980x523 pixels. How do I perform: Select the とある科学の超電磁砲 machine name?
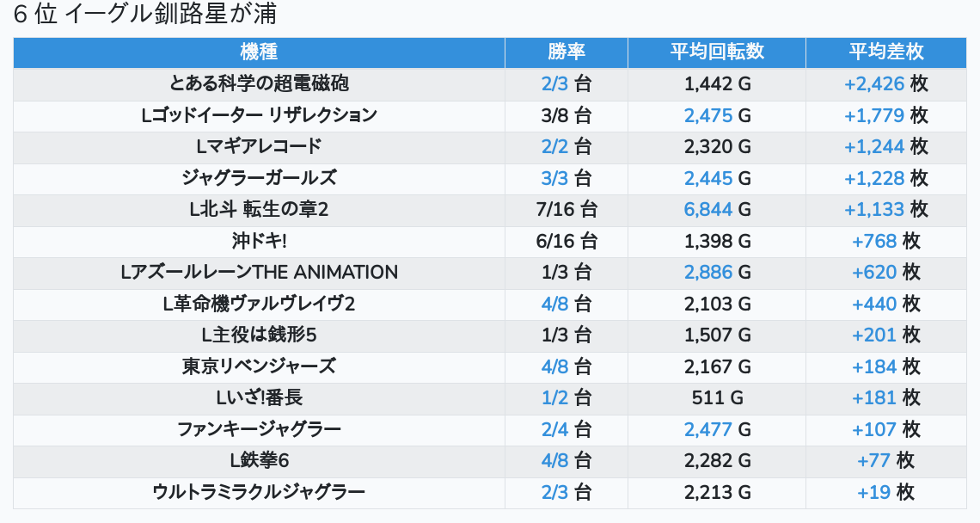(259, 83)
